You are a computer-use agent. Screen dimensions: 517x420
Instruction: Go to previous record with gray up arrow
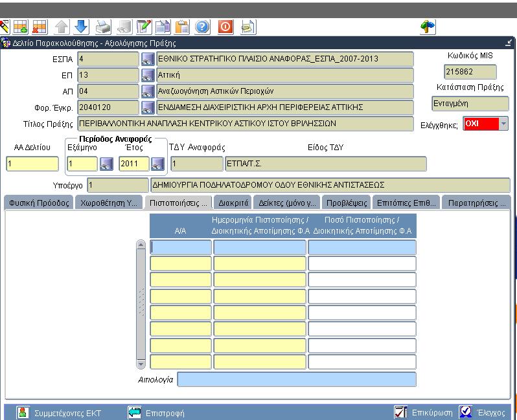(x=62, y=27)
